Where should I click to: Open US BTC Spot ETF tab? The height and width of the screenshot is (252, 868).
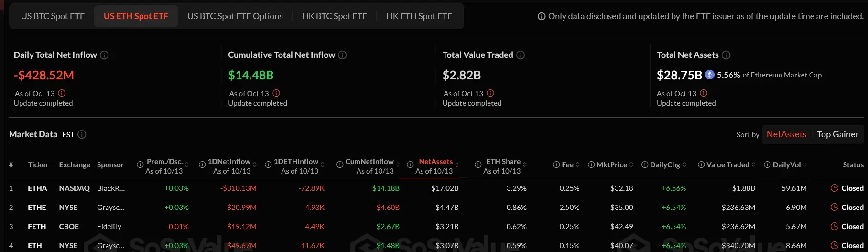tap(53, 16)
